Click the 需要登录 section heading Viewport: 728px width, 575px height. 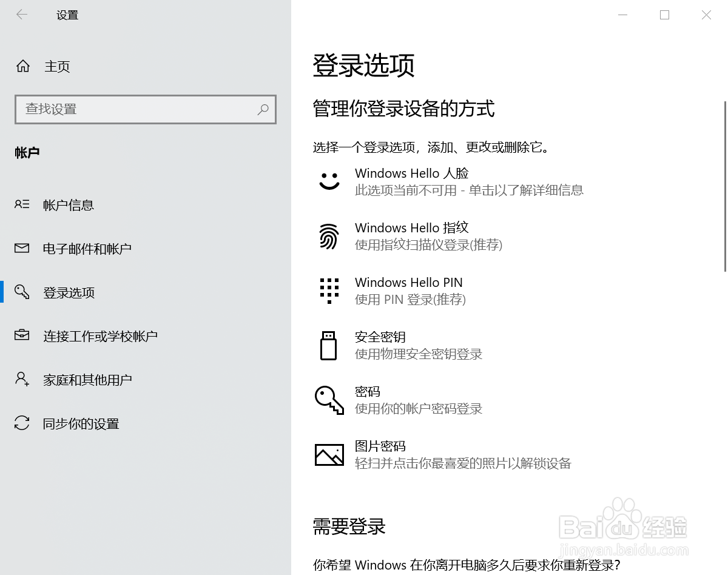click(349, 526)
